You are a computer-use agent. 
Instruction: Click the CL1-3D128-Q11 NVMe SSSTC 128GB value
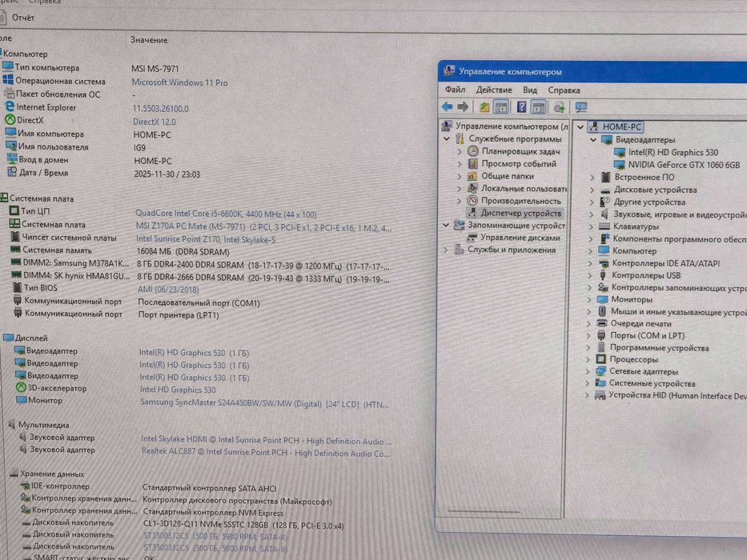pos(243,526)
